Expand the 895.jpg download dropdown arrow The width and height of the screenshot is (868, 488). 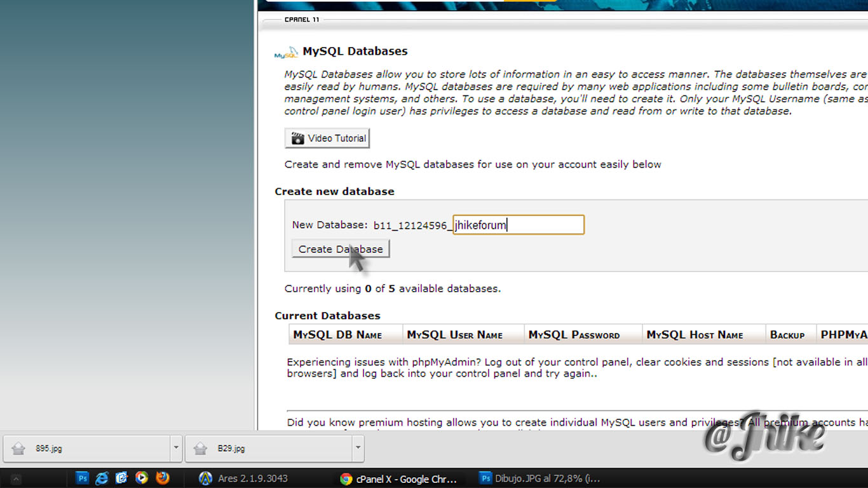point(176,449)
